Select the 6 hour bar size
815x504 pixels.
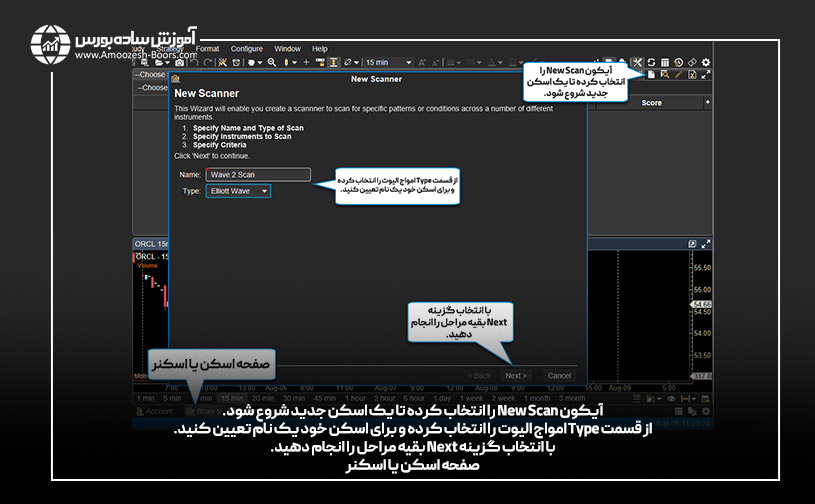[414, 399]
